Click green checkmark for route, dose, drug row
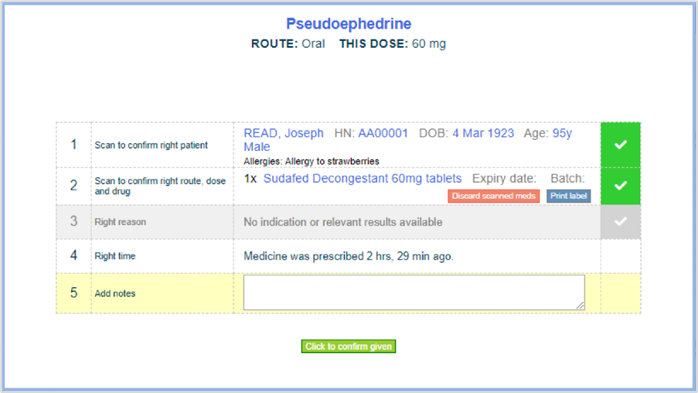This screenshot has width=698, height=393. pyautogui.click(x=621, y=186)
